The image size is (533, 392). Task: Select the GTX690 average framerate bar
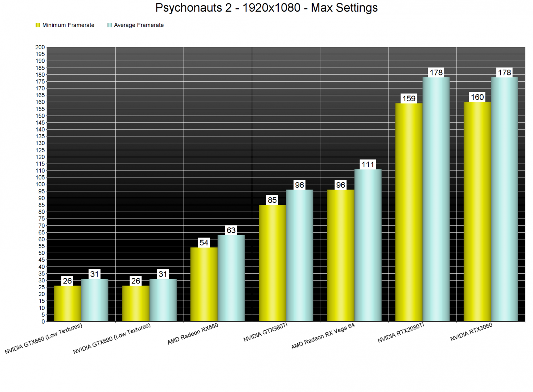[163, 300]
